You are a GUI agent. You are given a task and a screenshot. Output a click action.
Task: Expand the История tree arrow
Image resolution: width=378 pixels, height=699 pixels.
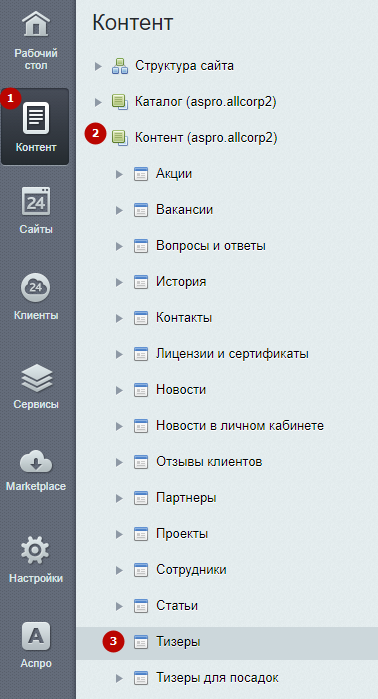(x=119, y=282)
